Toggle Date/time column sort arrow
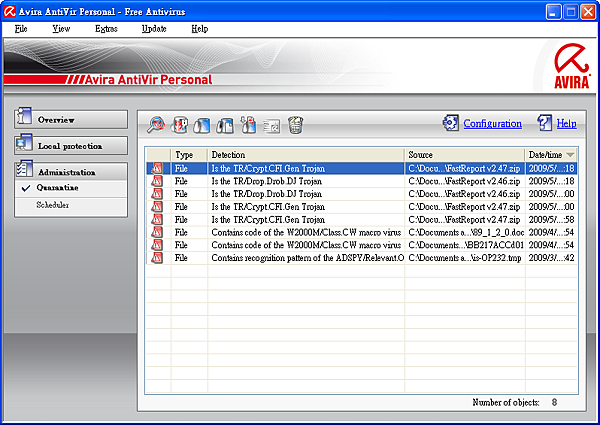Image resolution: width=600 pixels, height=425 pixels. tap(570, 155)
